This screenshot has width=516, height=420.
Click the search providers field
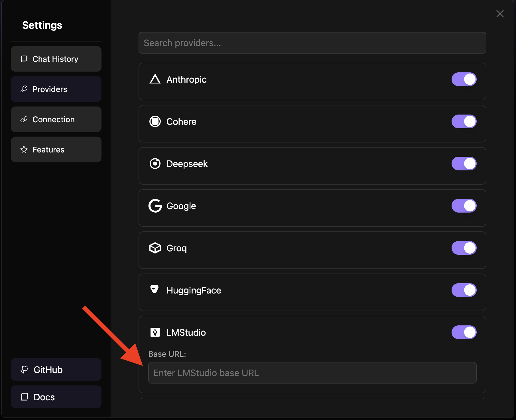point(312,43)
